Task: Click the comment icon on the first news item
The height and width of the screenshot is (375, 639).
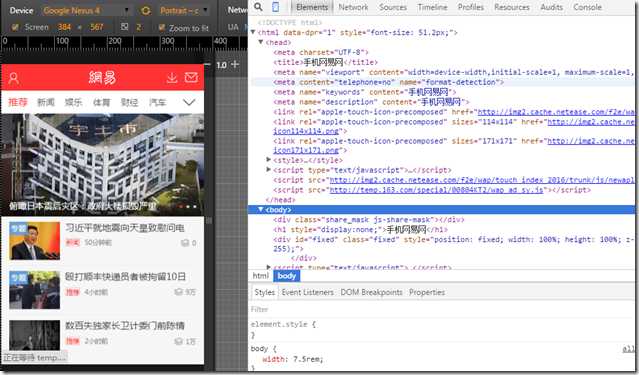Action: (185, 243)
